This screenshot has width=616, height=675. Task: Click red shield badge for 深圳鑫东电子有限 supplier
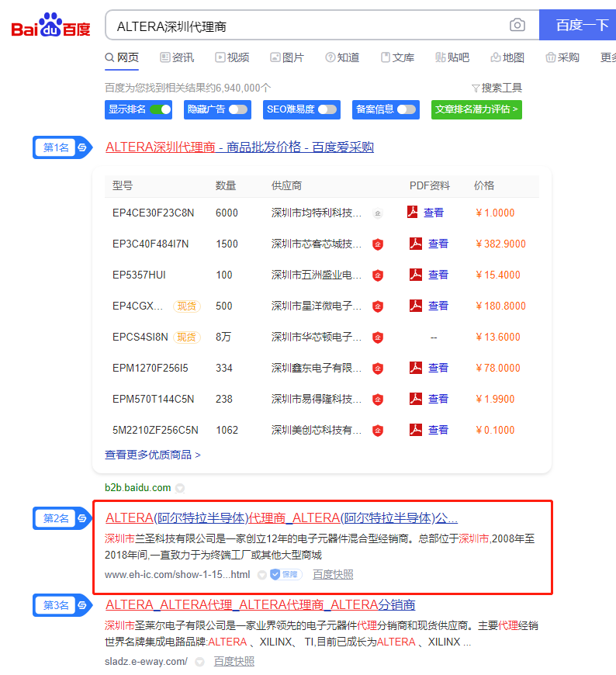click(378, 368)
